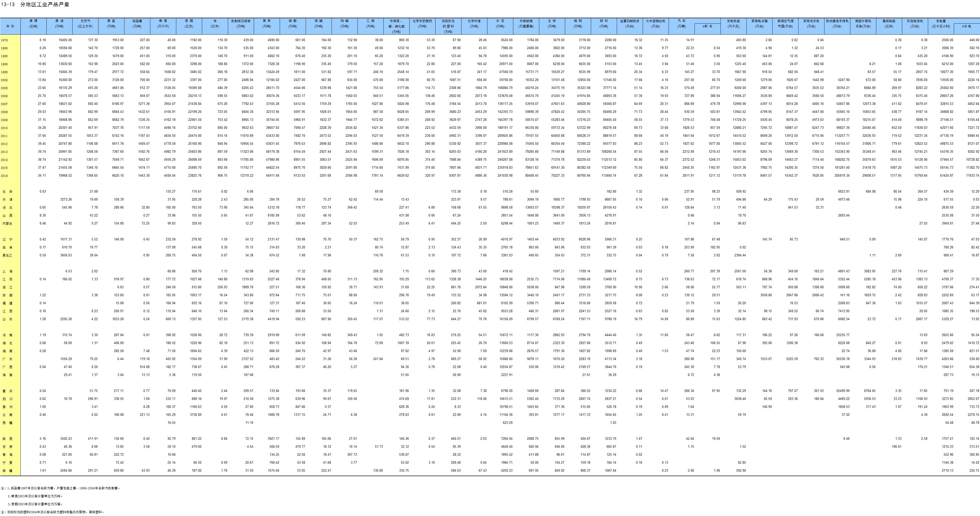
Task: Click cell value 3273.26 in 天津 row
Action: click(66, 199)
